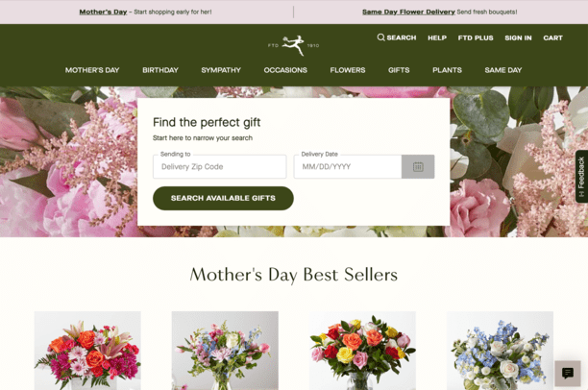
Task: Open the Mother's Day menu
Action: point(92,70)
